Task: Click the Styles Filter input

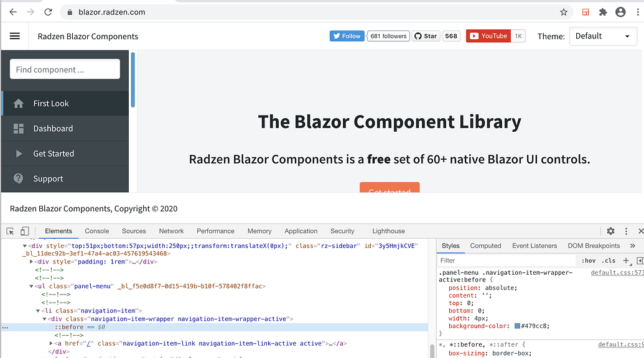Action: 507,260
